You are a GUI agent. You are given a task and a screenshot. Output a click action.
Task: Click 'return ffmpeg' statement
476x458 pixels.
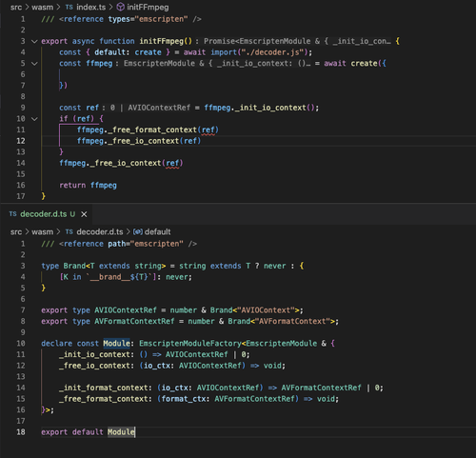[88, 186]
